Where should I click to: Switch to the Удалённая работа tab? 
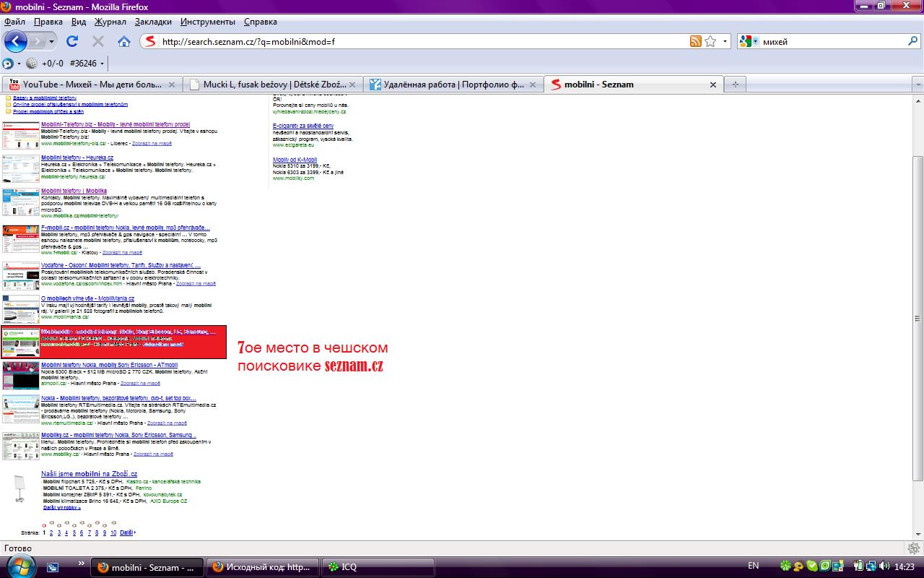(454, 85)
